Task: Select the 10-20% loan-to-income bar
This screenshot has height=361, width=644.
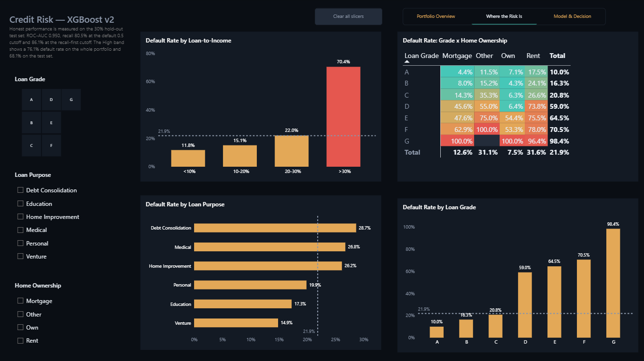Action: click(x=240, y=156)
